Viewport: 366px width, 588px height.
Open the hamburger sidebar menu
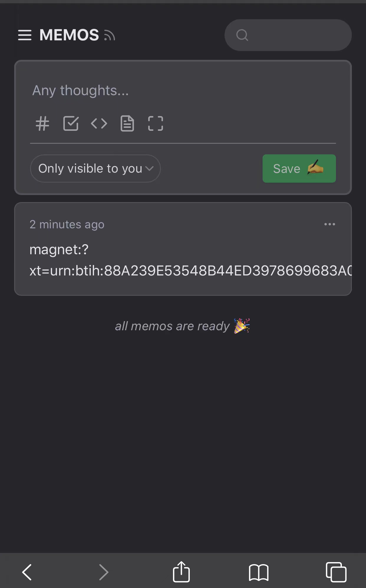click(x=25, y=35)
